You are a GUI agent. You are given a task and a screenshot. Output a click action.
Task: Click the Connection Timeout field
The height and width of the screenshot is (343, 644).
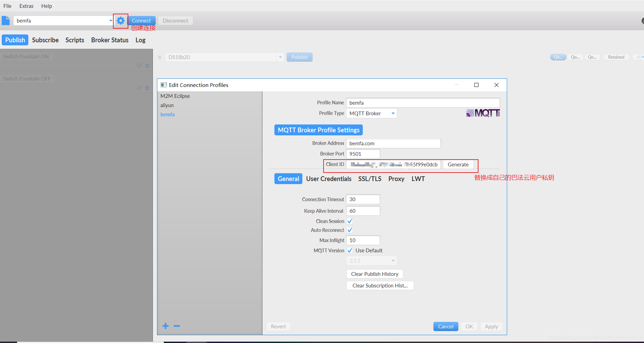363,199
